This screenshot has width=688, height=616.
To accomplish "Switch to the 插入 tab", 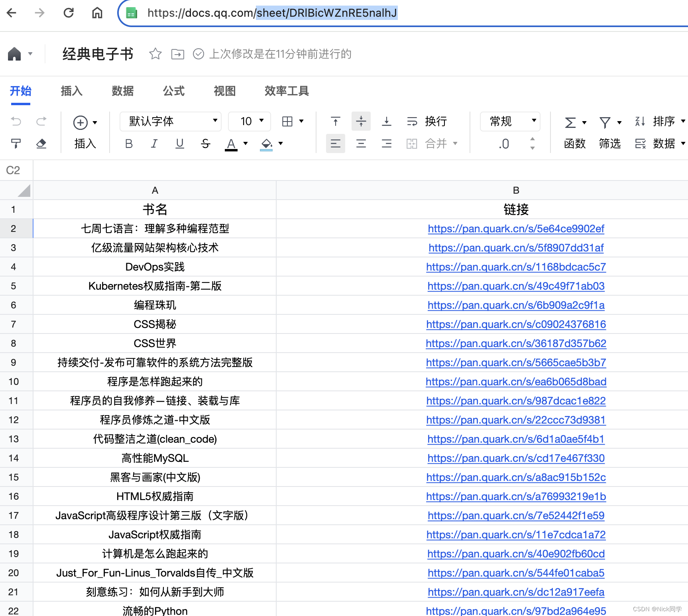I will pyautogui.click(x=72, y=91).
